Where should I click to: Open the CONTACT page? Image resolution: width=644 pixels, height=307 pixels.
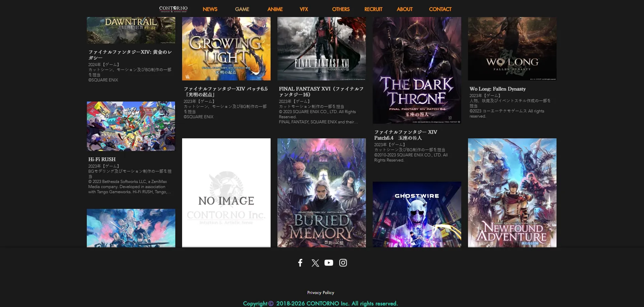440,9
